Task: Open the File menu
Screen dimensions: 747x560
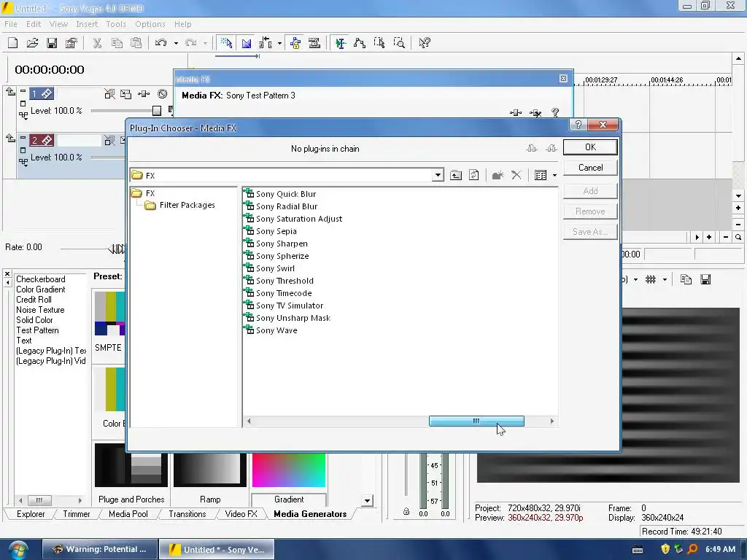Action: (x=10, y=24)
